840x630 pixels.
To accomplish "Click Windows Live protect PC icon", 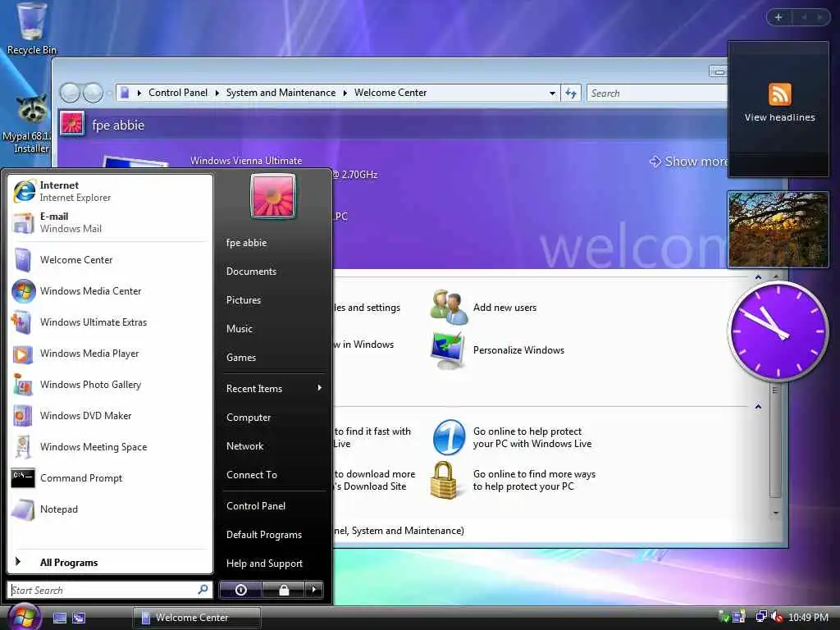I will [x=449, y=438].
